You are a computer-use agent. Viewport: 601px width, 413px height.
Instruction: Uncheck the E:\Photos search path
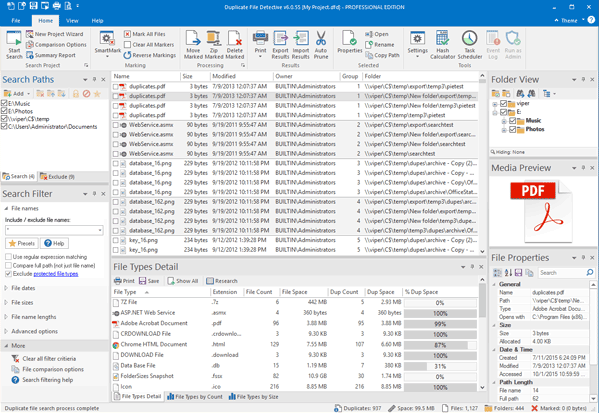(4, 111)
